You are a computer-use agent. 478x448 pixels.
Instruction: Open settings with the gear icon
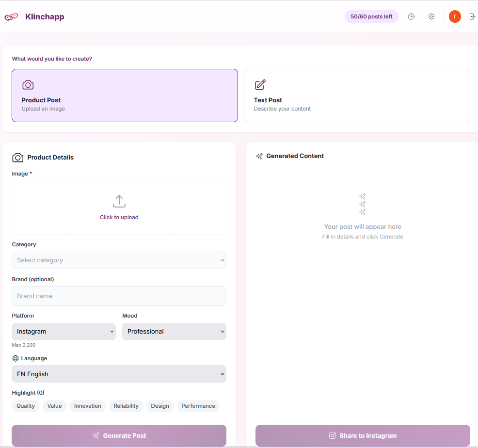pyautogui.click(x=431, y=16)
